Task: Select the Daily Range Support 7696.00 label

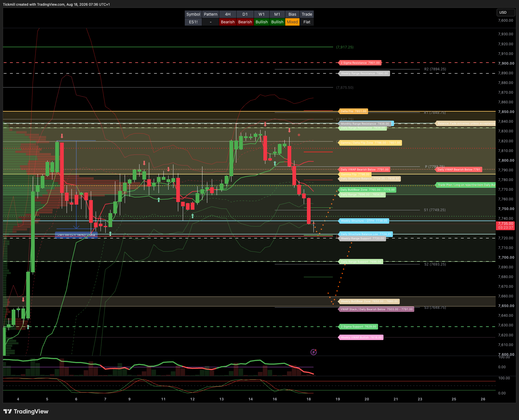Action: point(361,262)
